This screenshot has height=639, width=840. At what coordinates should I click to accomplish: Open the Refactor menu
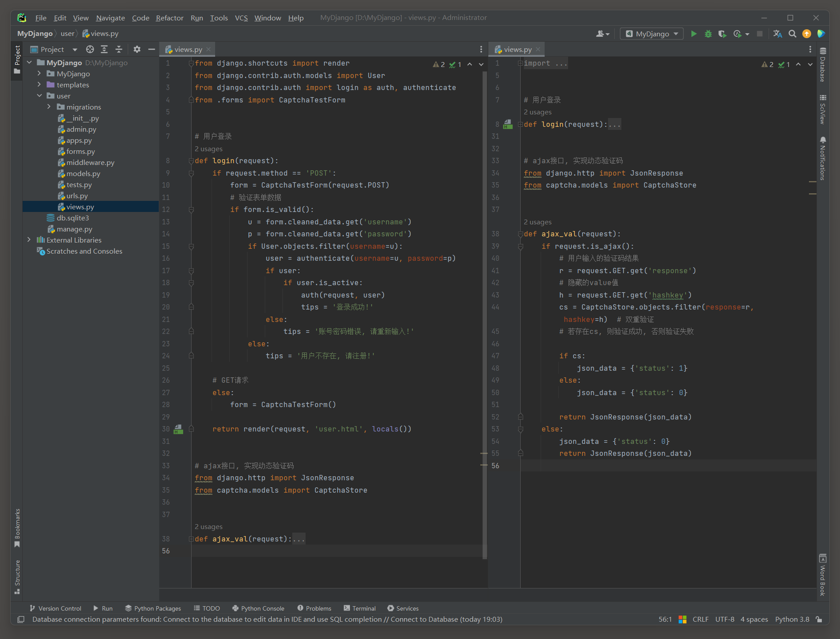[x=169, y=18]
